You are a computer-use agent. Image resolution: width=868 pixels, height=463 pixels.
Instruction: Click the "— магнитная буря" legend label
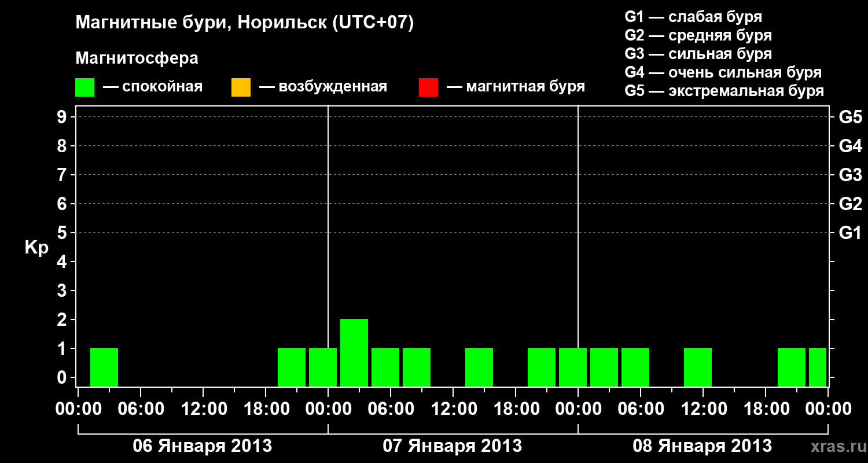click(516, 87)
